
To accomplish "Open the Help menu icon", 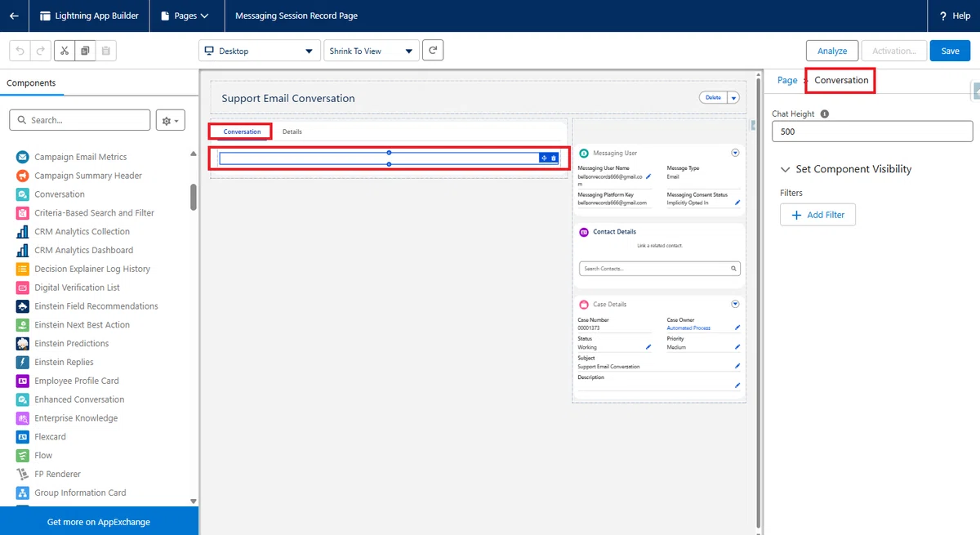I will pyautogui.click(x=943, y=16).
